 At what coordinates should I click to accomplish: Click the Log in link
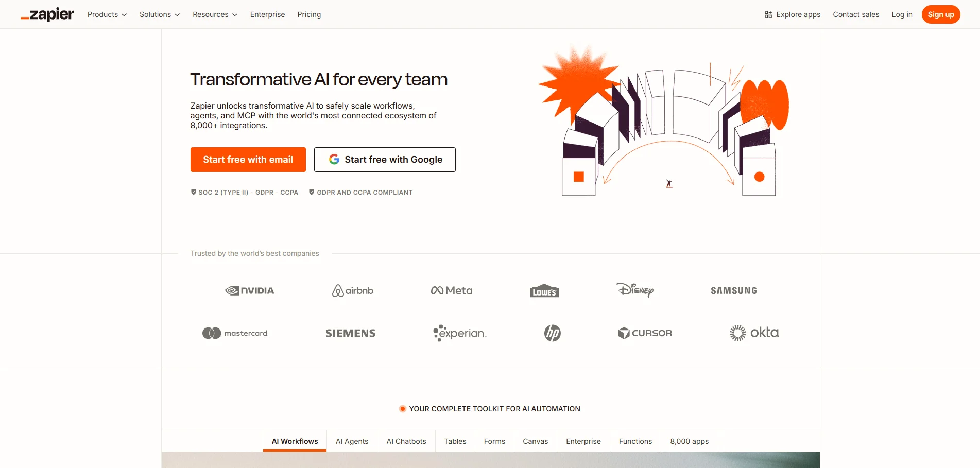coord(902,14)
